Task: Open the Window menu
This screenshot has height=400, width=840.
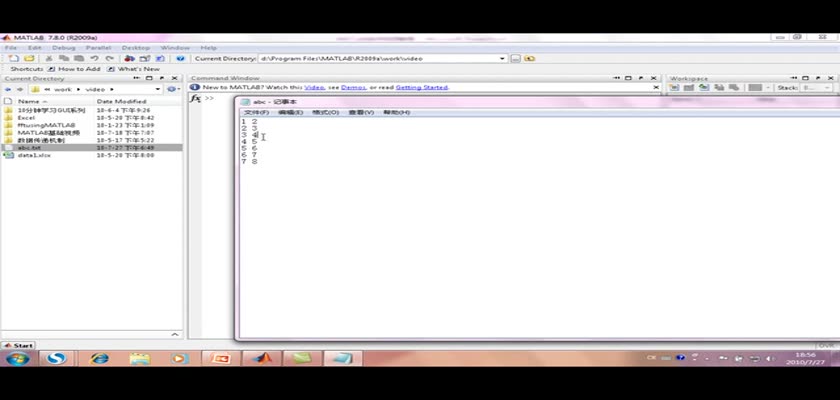Action: (x=175, y=48)
